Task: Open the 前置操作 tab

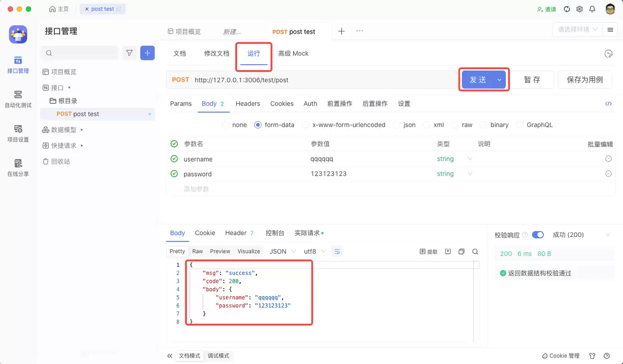Action: [340, 104]
